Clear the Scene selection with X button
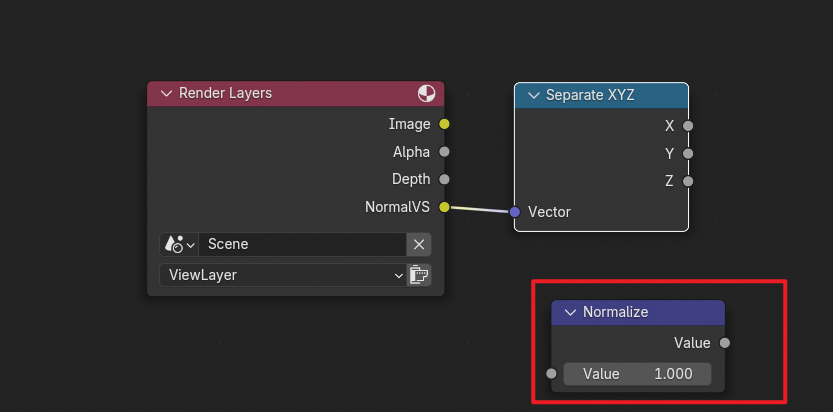The width and height of the screenshot is (833, 412). (419, 244)
